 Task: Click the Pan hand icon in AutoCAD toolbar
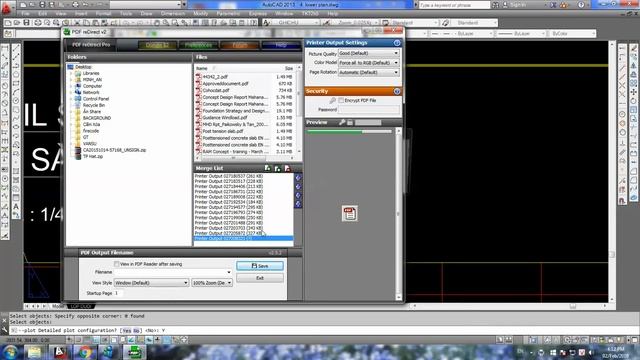(x=157, y=23)
